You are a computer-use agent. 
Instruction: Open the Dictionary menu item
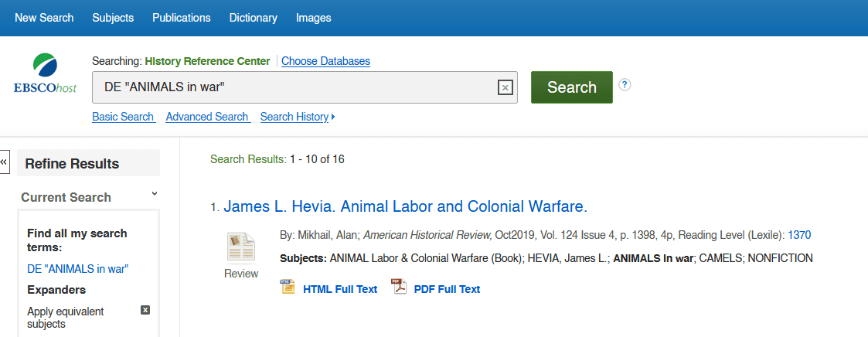(x=254, y=18)
